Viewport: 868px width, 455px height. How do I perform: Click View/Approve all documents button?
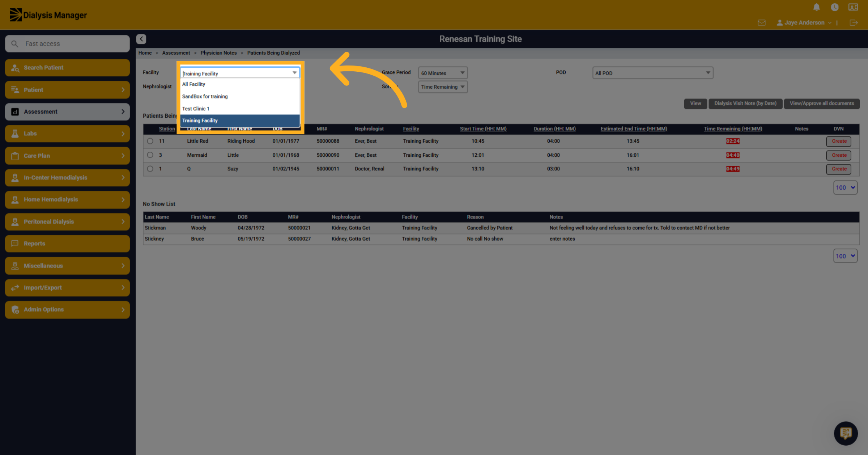point(822,104)
